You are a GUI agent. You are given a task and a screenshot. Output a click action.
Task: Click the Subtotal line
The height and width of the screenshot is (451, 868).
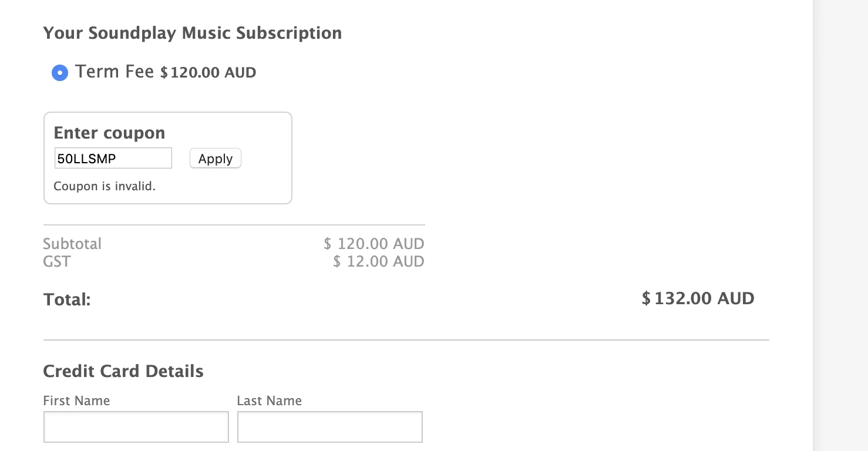(72, 243)
